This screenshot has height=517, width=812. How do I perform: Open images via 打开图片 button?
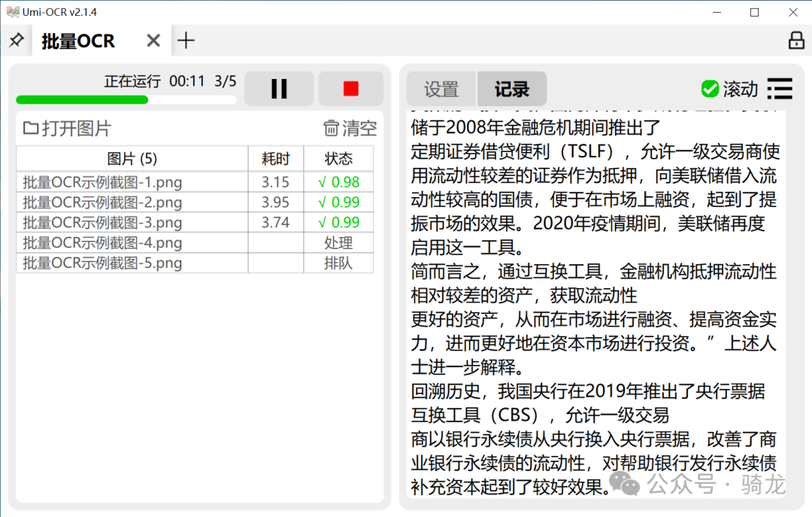click(x=68, y=128)
